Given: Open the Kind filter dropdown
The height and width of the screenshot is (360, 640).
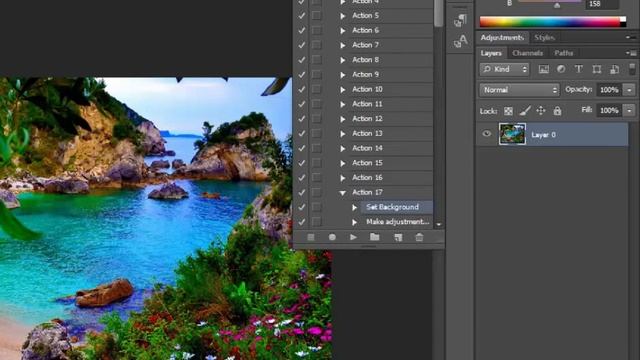Looking at the screenshot, I should click(x=504, y=69).
